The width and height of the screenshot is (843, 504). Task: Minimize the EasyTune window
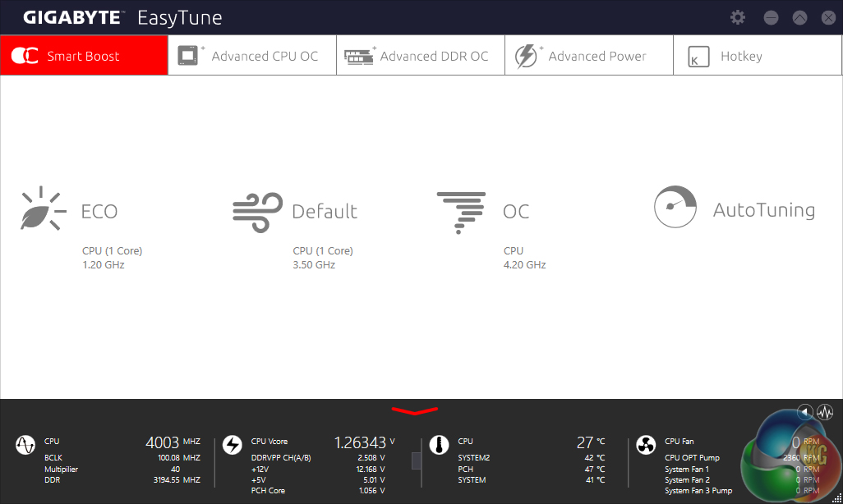point(771,18)
